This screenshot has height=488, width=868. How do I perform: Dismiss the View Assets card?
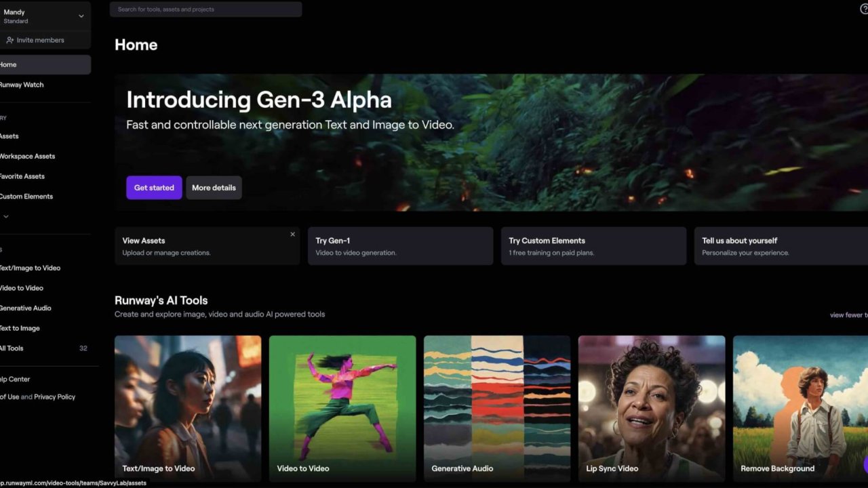coord(292,235)
